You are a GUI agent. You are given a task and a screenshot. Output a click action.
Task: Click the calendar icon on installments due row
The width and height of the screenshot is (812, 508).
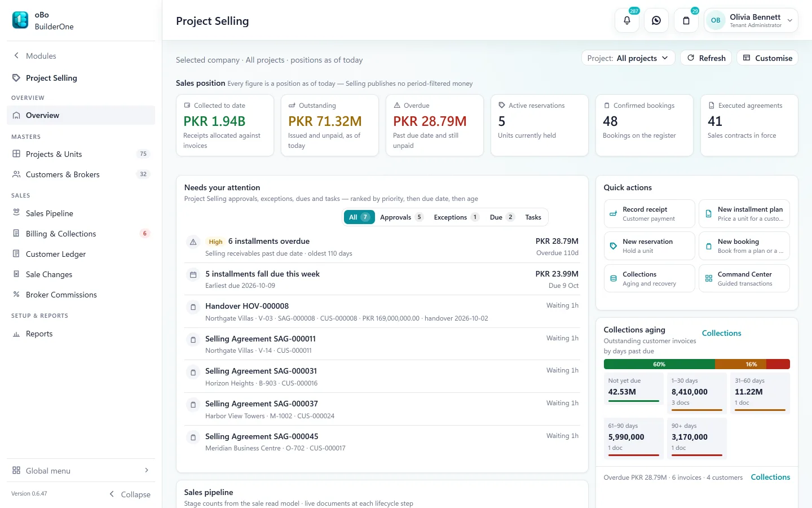click(x=193, y=275)
